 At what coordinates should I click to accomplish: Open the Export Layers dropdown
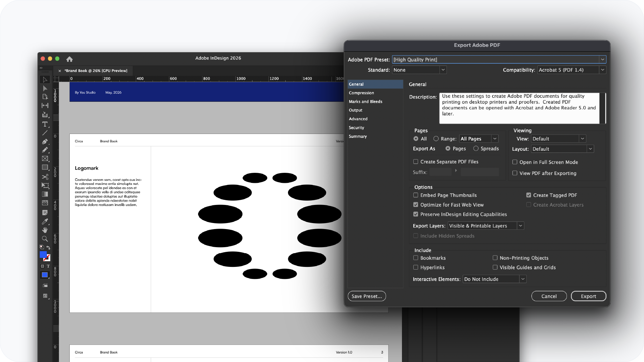486,226
